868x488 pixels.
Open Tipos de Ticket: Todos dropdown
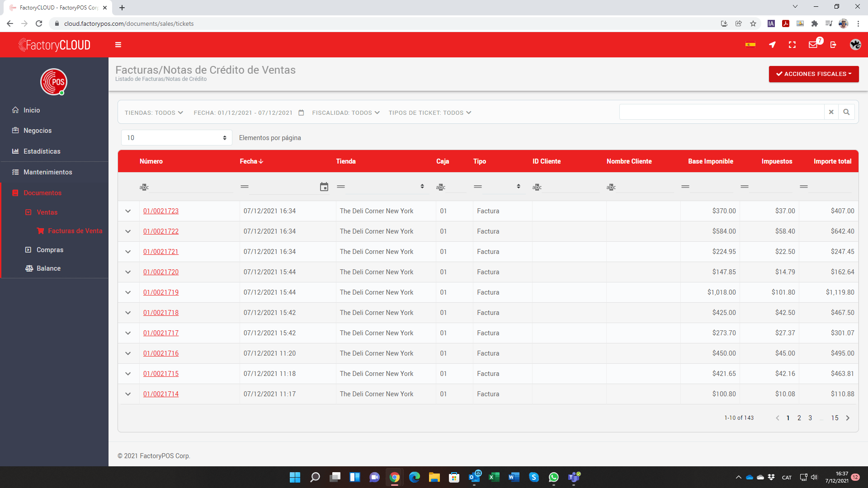pos(430,113)
